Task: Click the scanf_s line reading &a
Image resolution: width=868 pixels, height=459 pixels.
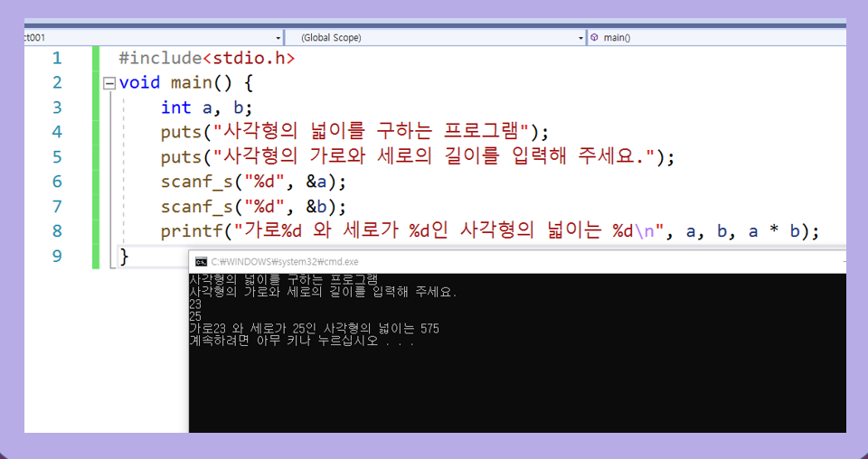Action: [x=253, y=182]
